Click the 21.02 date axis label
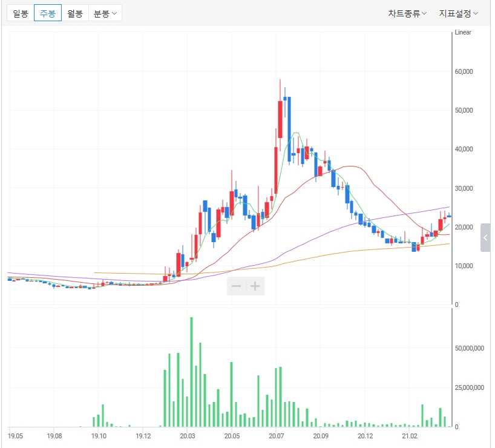Viewport: 495px width, 448px height. coord(410,436)
